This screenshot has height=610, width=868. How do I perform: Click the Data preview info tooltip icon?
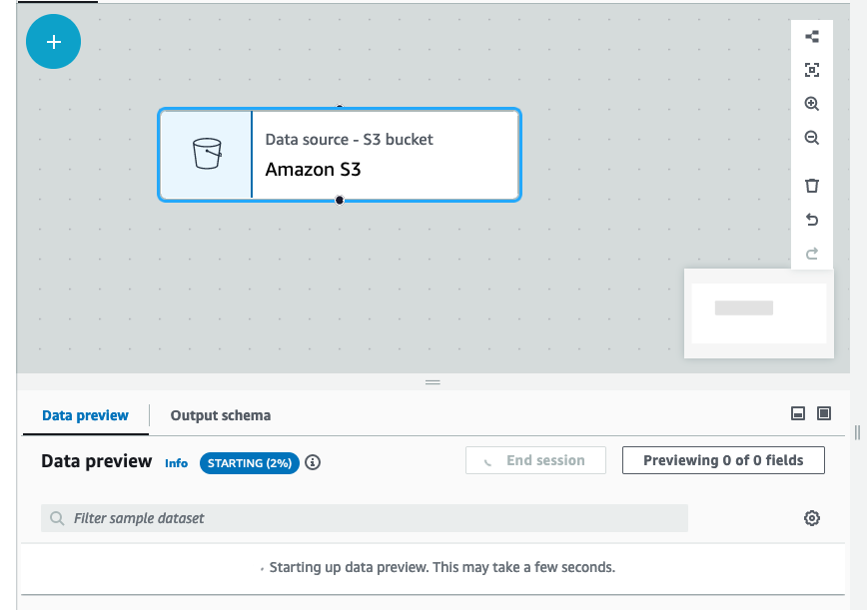[x=313, y=462]
